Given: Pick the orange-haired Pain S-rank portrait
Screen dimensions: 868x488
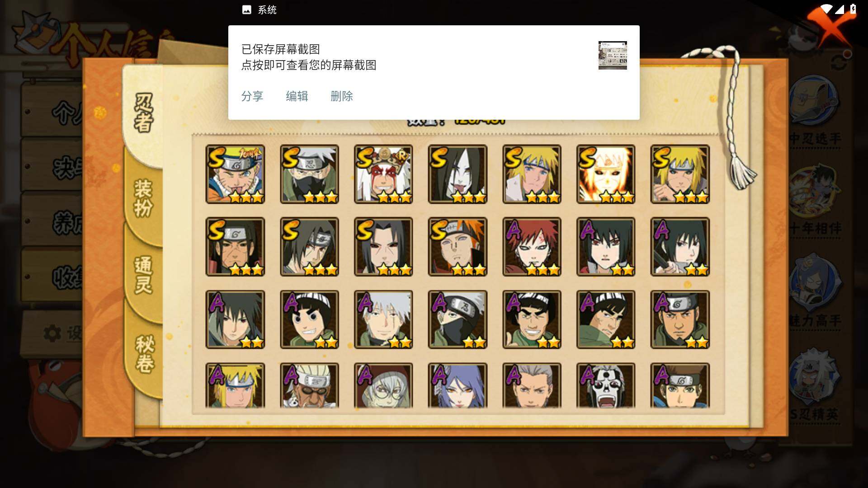Looking at the screenshot, I should tap(458, 247).
